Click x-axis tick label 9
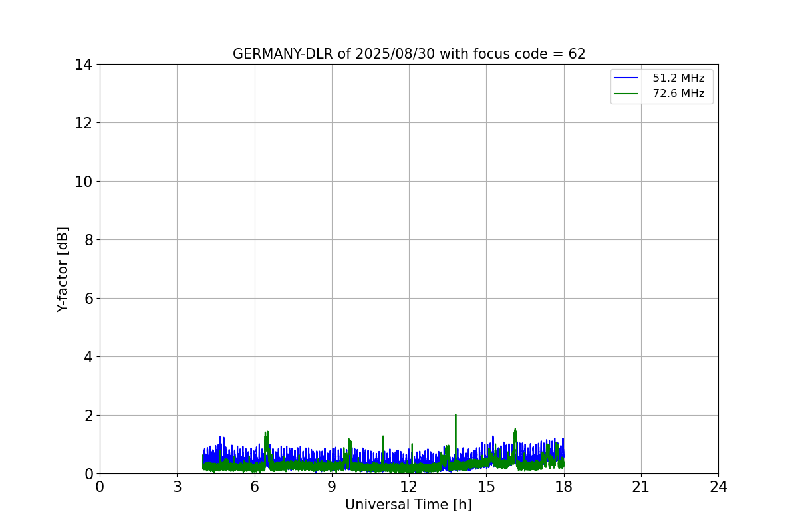Screen dimensions: 798x532 [x=332, y=487]
